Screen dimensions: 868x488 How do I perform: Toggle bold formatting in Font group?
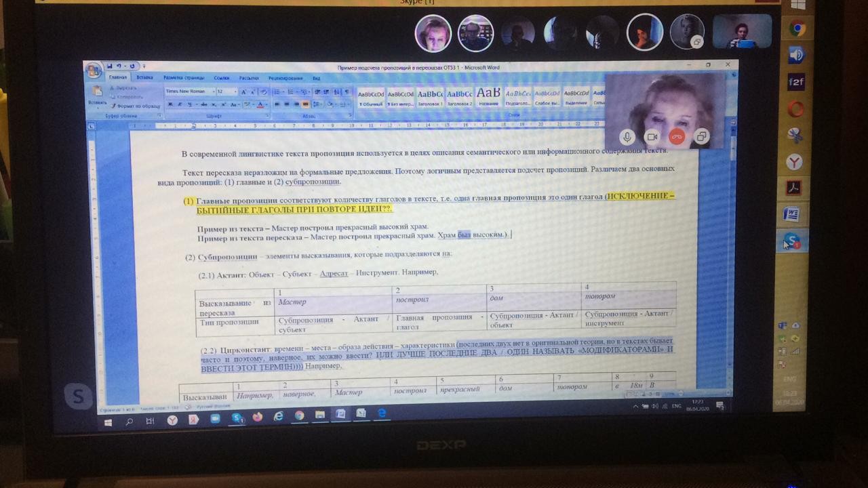[170, 104]
